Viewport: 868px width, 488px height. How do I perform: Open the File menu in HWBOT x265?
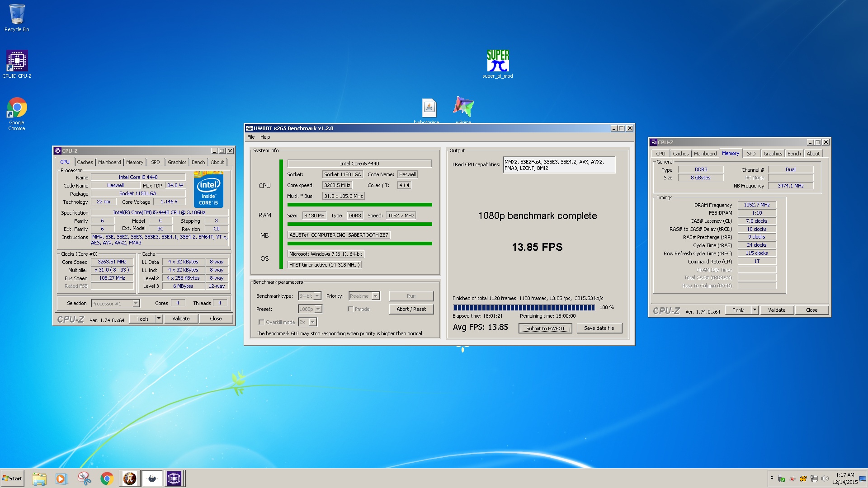[x=251, y=137]
